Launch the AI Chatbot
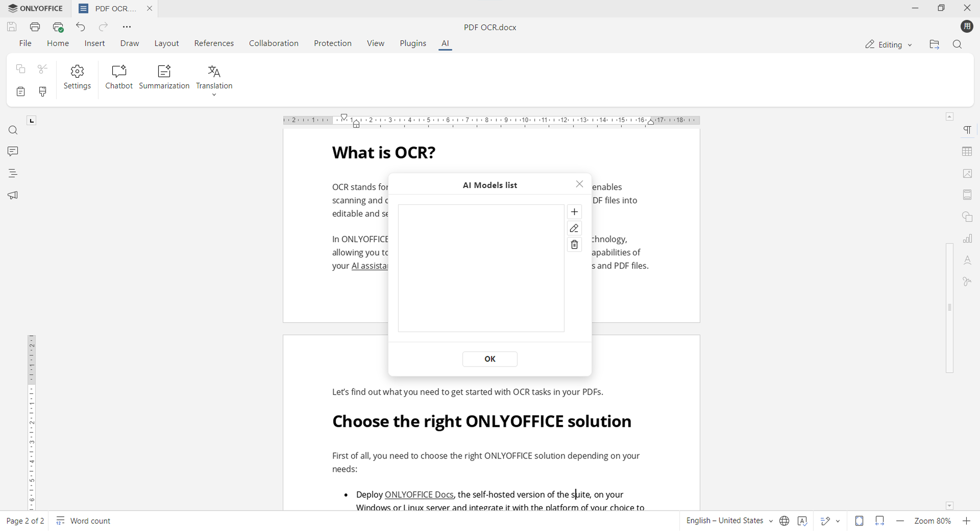 (119, 78)
